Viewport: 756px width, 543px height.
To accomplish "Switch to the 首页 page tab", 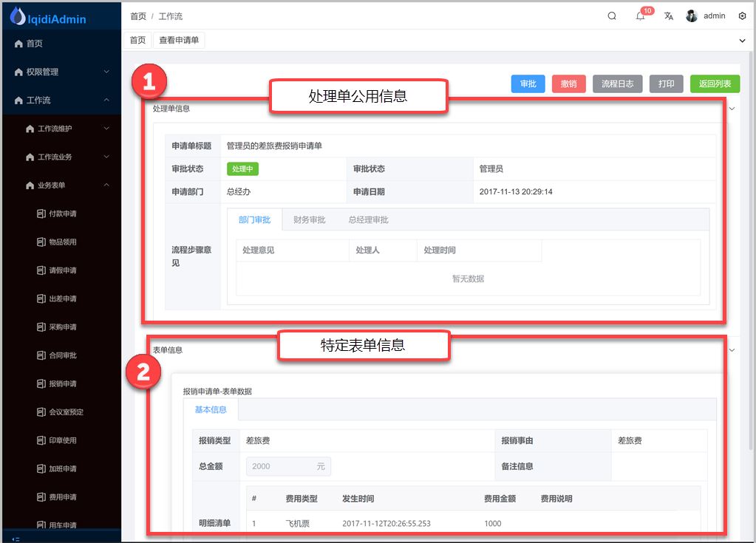I will (138, 40).
